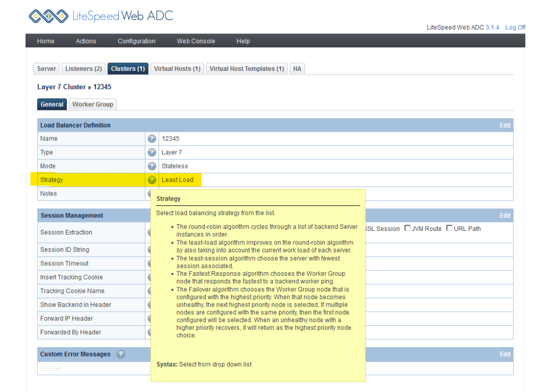Click the Strategy tooltip title
The width and height of the screenshot is (534, 392).
coord(168,199)
